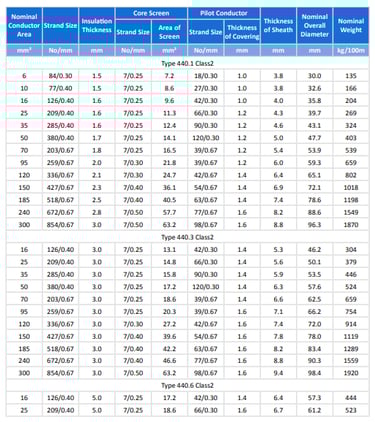Viewport: 375px width, 422px height.
Task: Select the overall diameter value '83.4'
Action: coord(314,349)
